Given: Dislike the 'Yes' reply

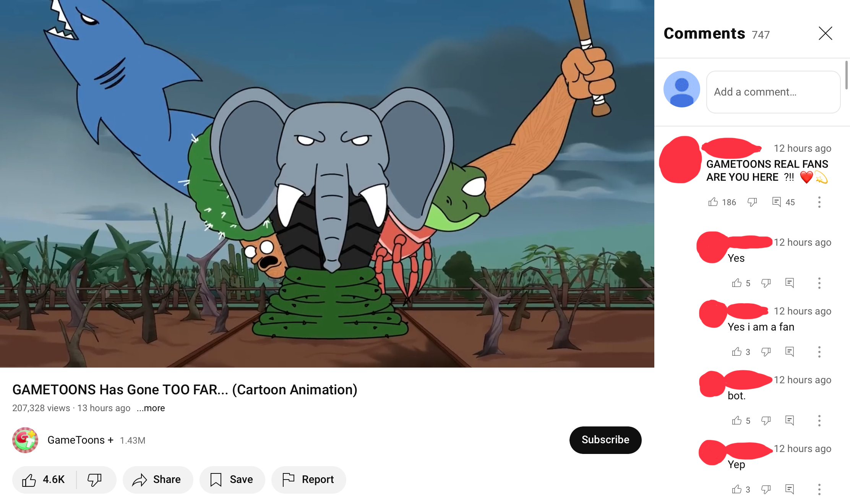Looking at the screenshot, I should coord(766,283).
